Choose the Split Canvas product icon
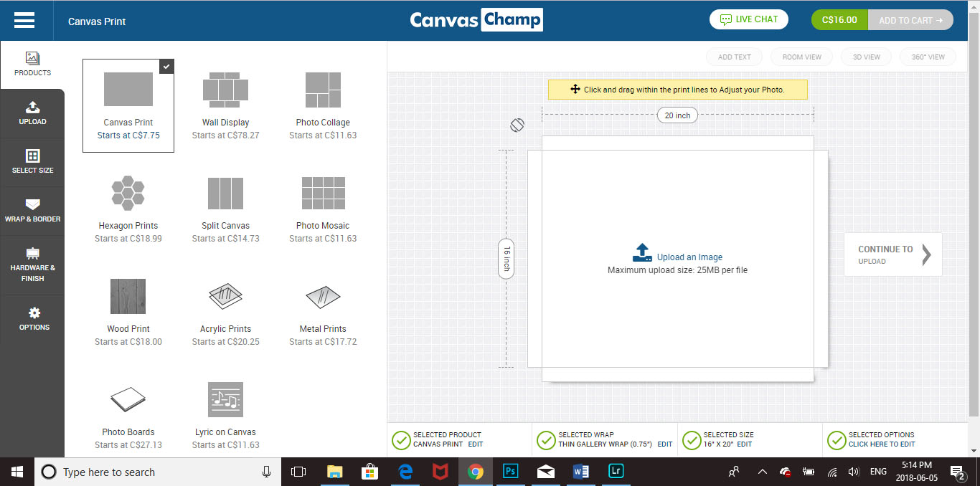The width and height of the screenshot is (980, 486). [x=225, y=193]
